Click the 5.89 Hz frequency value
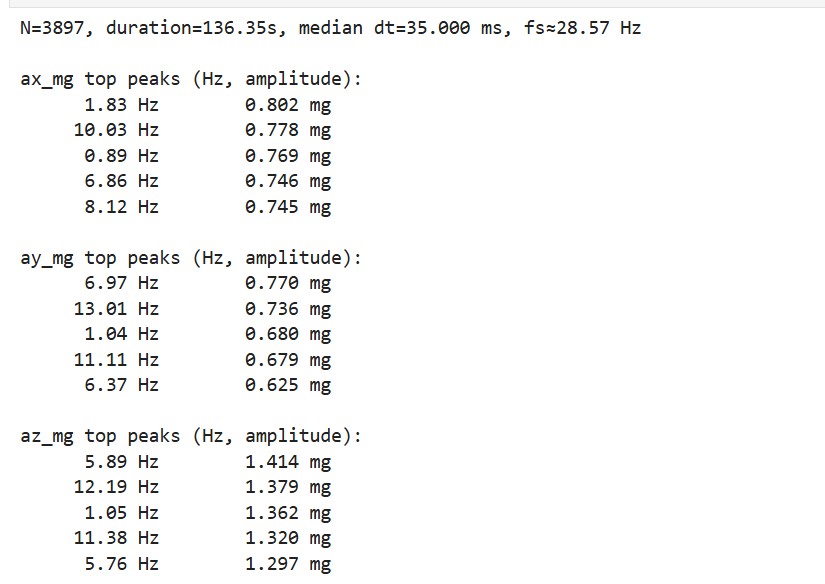 pyautogui.click(x=121, y=462)
